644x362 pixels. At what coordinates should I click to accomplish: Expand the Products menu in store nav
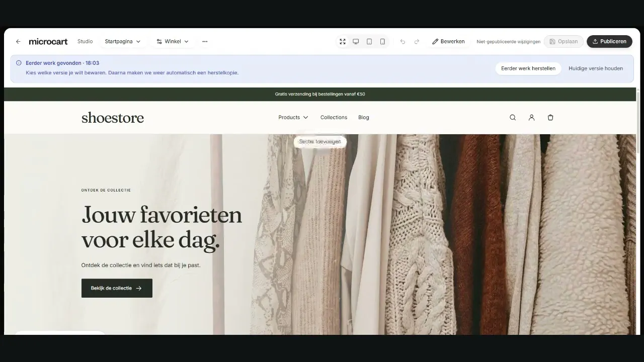click(x=293, y=118)
